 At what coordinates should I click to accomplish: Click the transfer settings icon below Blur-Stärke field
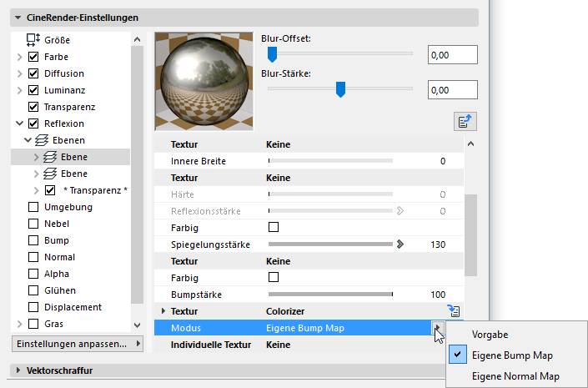click(465, 122)
